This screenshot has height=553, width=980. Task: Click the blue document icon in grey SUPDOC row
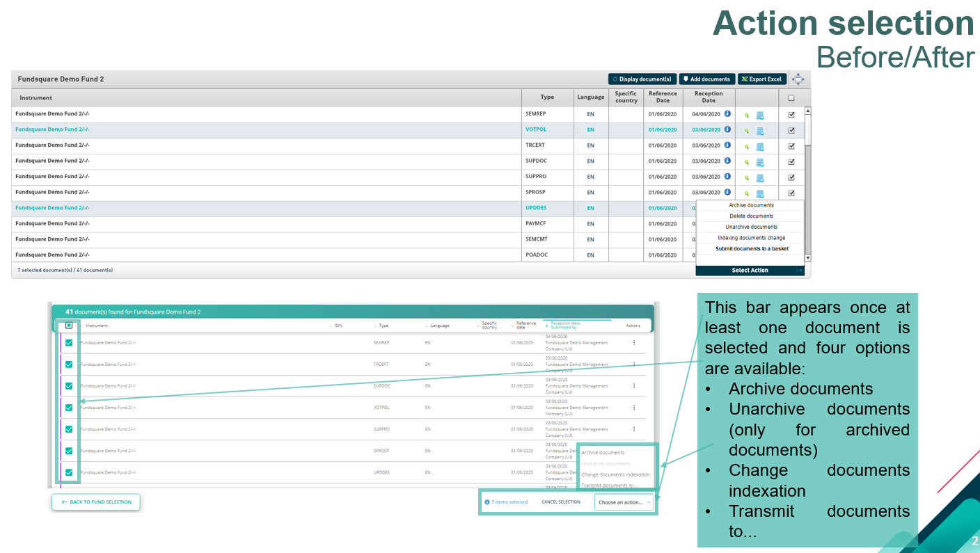click(760, 163)
